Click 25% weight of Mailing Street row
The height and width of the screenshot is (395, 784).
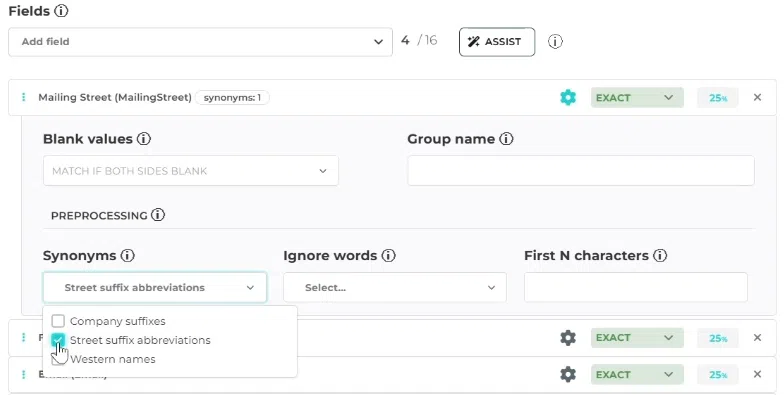[718, 98]
